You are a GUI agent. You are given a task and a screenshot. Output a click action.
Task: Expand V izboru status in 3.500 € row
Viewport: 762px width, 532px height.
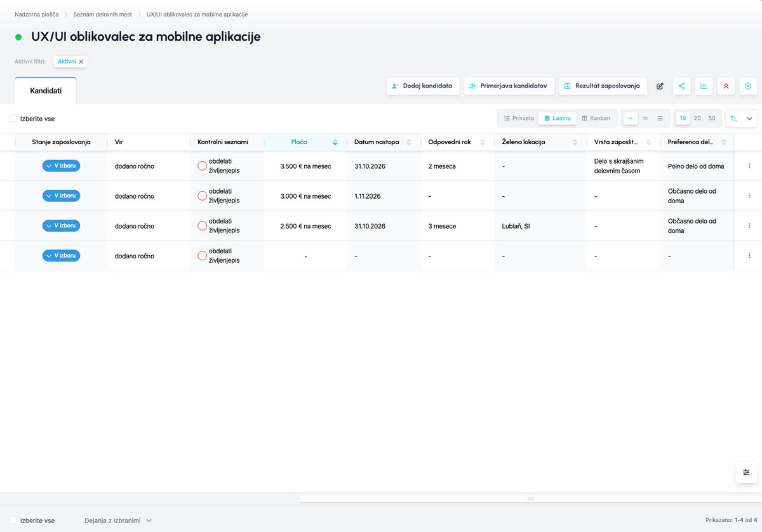click(61, 166)
